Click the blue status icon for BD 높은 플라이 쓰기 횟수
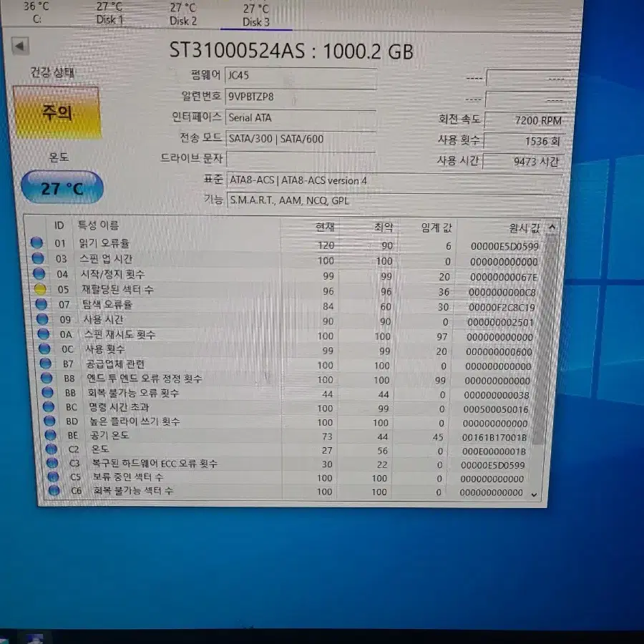The width and height of the screenshot is (644, 644). [49, 421]
